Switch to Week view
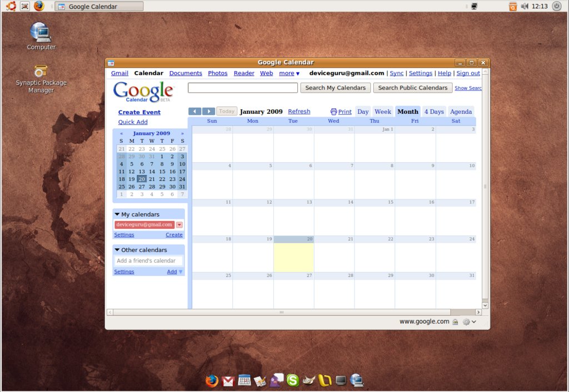Screen dimensions: 569x392 coord(383,112)
